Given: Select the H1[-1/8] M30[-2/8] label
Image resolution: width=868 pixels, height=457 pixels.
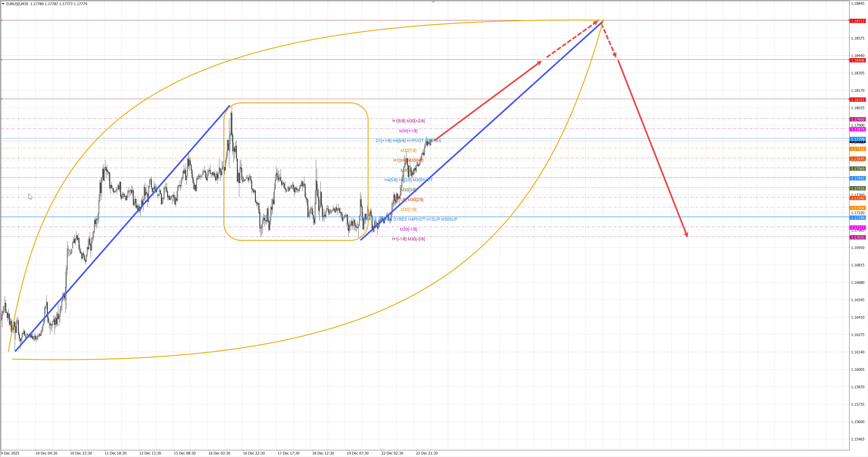Looking at the screenshot, I should (x=408, y=239).
